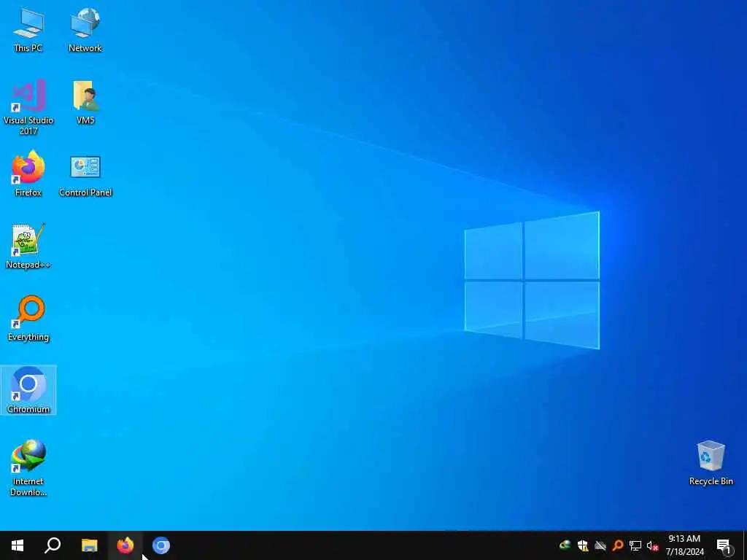This screenshot has height=560, width=747.
Task: Open Chromium from the taskbar
Action: (x=161, y=545)
